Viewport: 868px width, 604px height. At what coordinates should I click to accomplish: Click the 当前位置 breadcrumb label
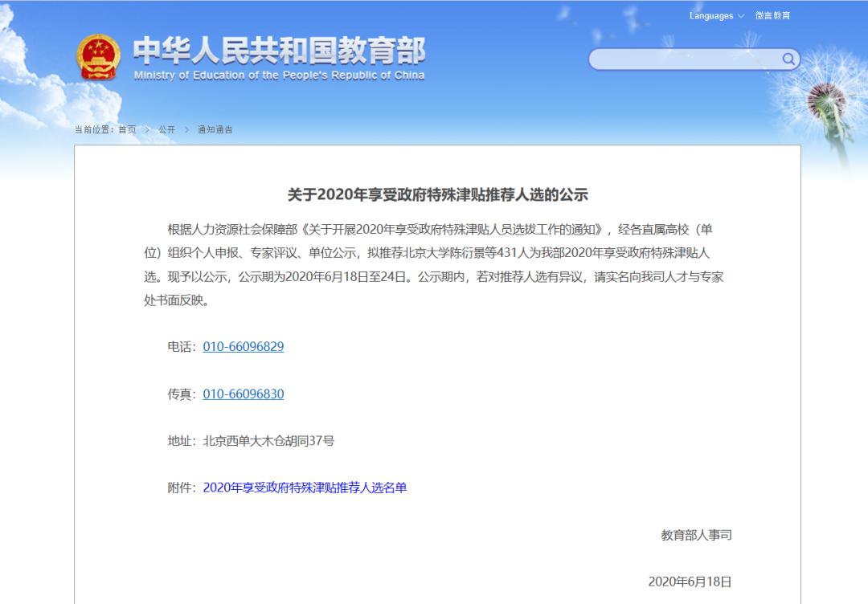point(94,129)
